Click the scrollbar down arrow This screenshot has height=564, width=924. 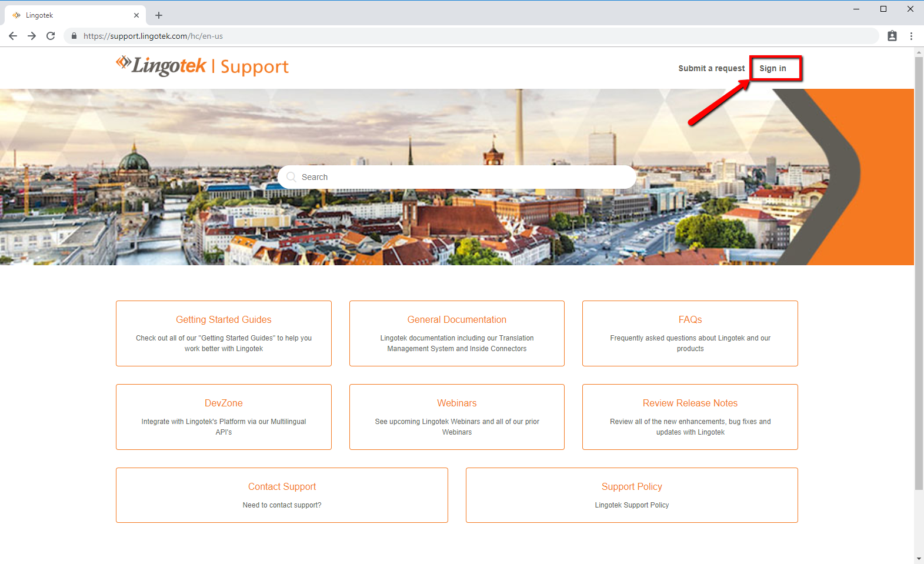click(x=919, y=559)
